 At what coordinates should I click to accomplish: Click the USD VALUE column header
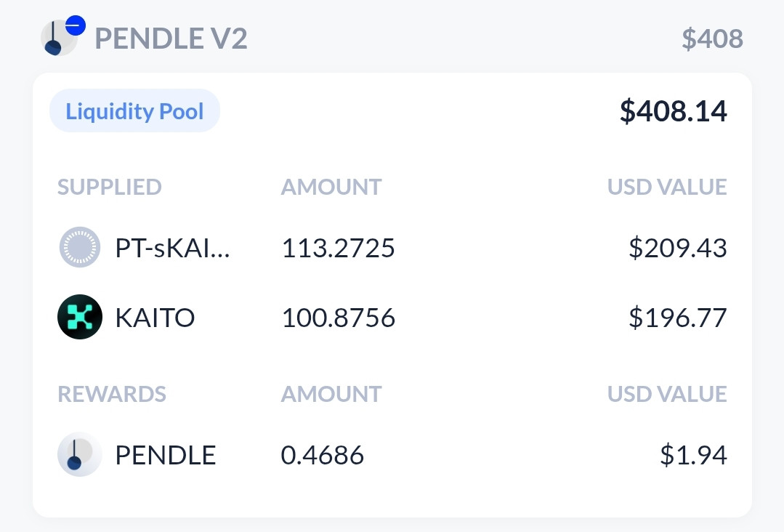[x=666, y=187]
